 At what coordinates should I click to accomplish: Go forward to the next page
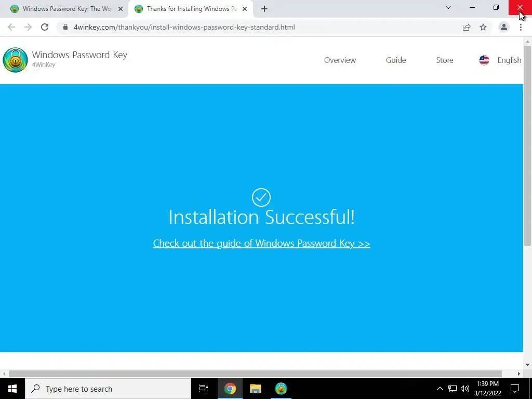point(28,27)
